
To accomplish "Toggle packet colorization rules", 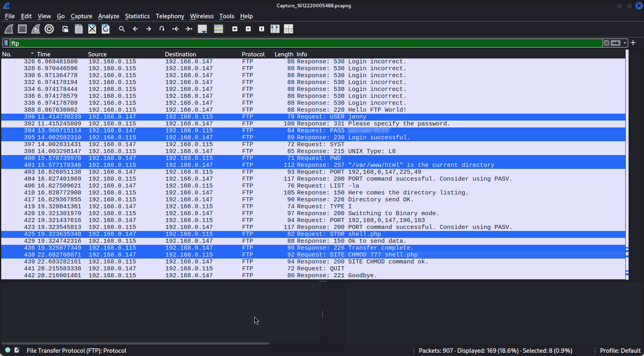I will coord(219,29).
